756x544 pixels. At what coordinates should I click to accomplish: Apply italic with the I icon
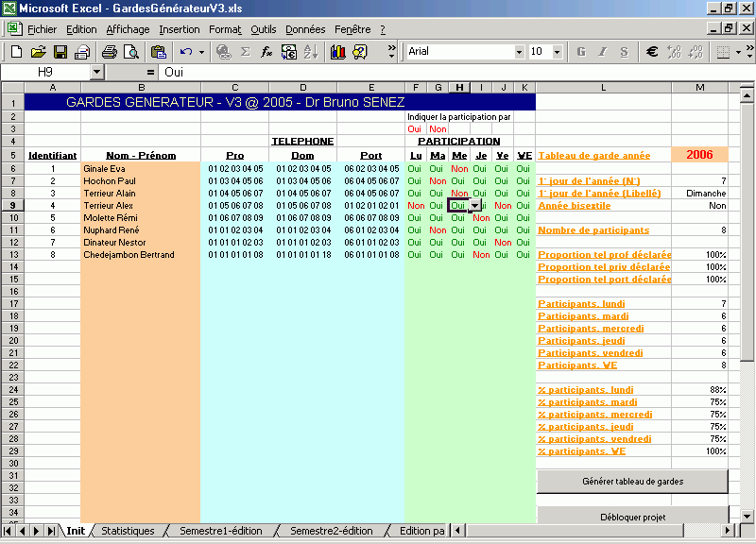(603, 52)
